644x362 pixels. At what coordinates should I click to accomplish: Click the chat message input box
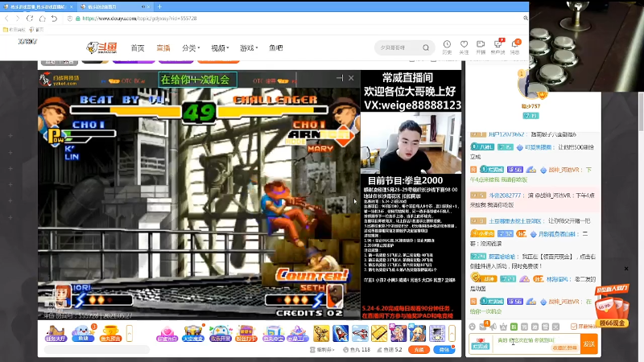click(x=536, y=343)
